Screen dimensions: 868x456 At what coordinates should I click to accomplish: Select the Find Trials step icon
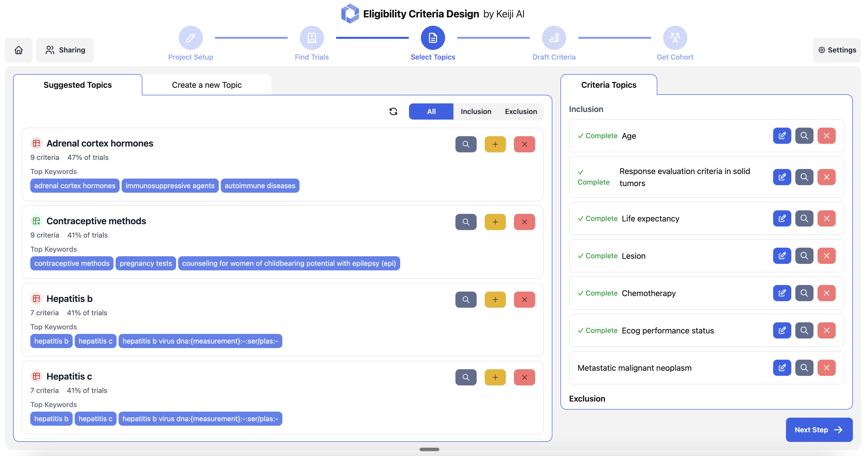(312, 38)
